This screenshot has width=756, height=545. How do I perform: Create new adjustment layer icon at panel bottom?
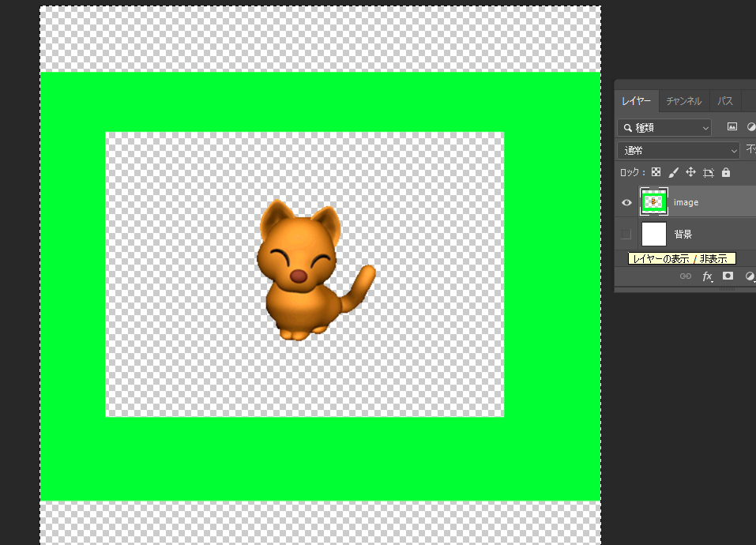pos(750,276)
